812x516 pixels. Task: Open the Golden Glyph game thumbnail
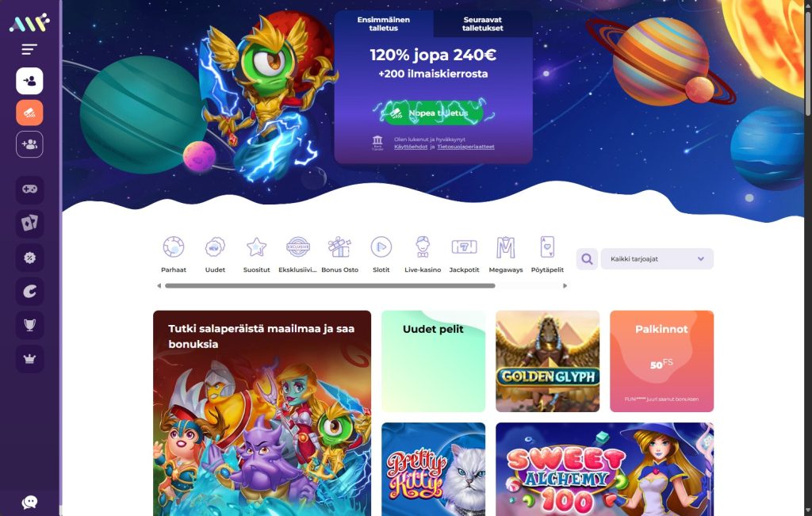click(547, 361)
